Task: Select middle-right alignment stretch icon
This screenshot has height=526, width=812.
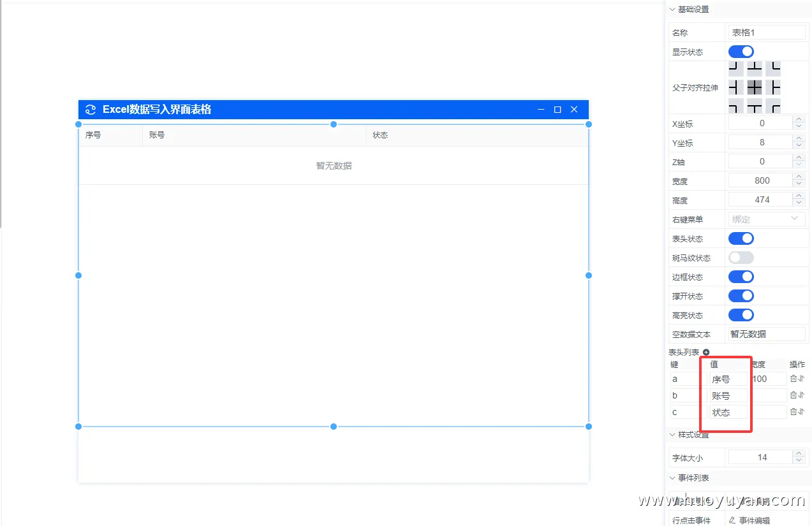Action: pyautogui.click(x=773, y=87)
